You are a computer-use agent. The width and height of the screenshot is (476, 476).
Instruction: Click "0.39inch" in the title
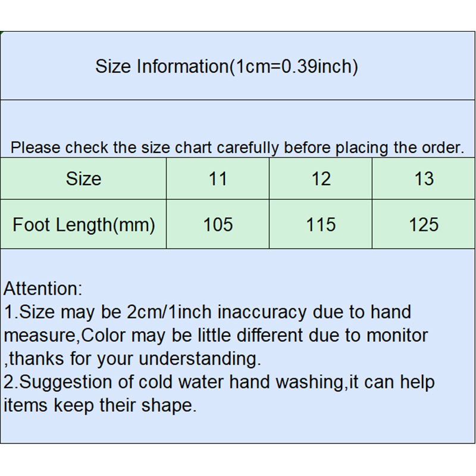317,66
